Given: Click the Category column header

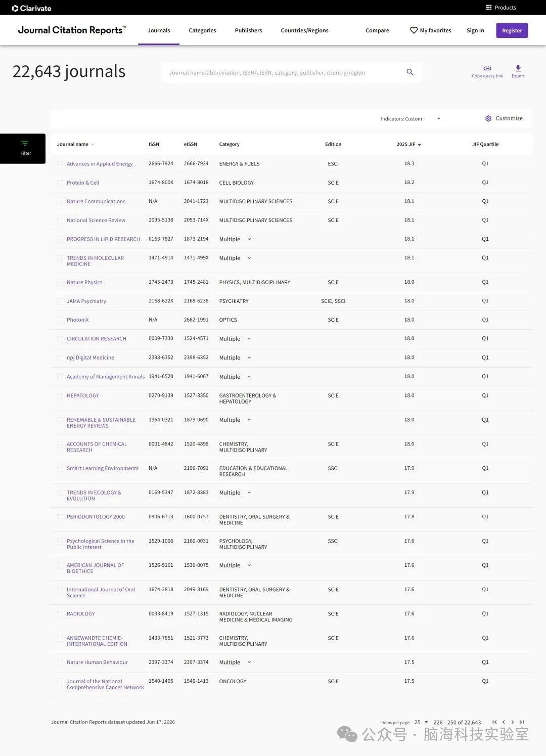Looking at the screenshot, I should click(229, 144).
